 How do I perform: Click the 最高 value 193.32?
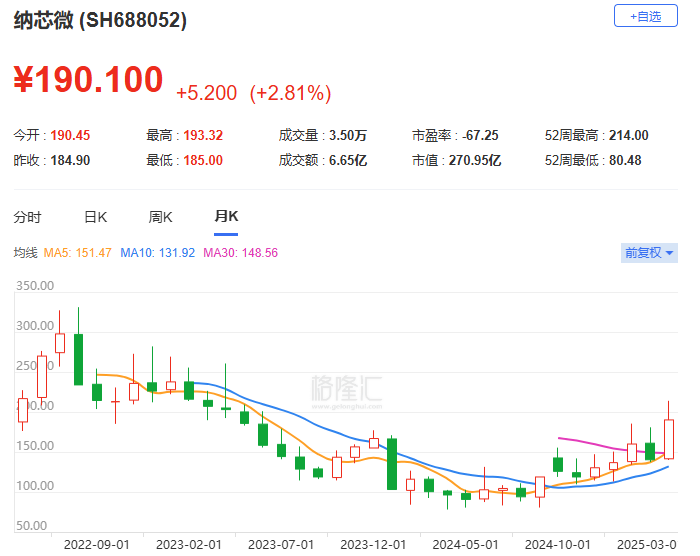(203, 135)
